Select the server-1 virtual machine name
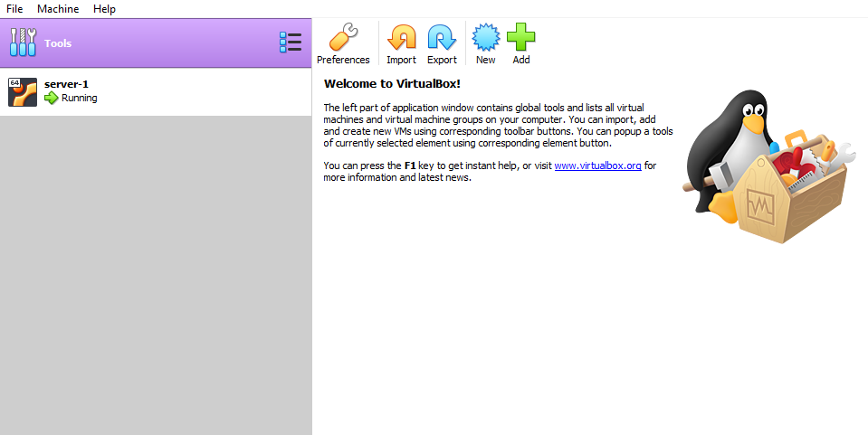The image size is (868, 435). point(66,84)
